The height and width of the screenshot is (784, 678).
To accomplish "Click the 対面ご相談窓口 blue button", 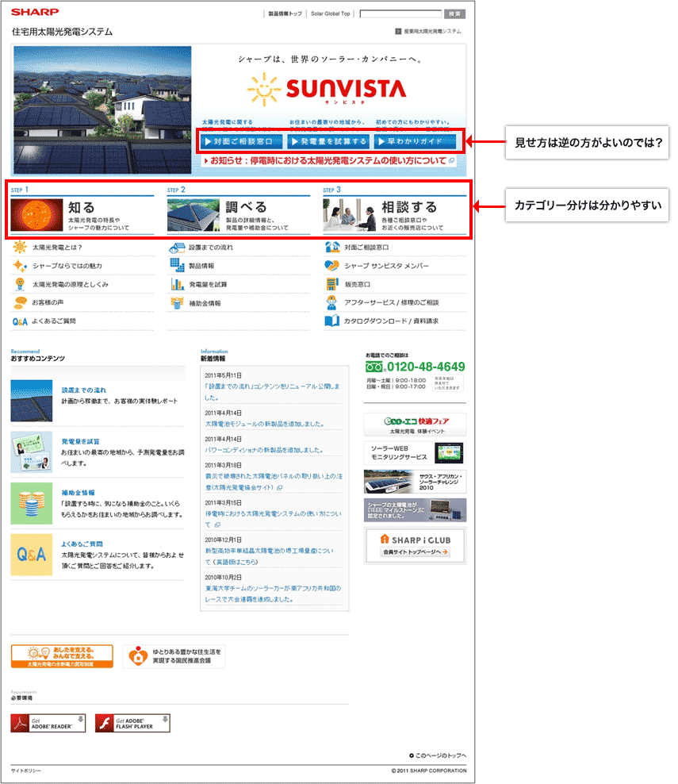I will (241, 141).
